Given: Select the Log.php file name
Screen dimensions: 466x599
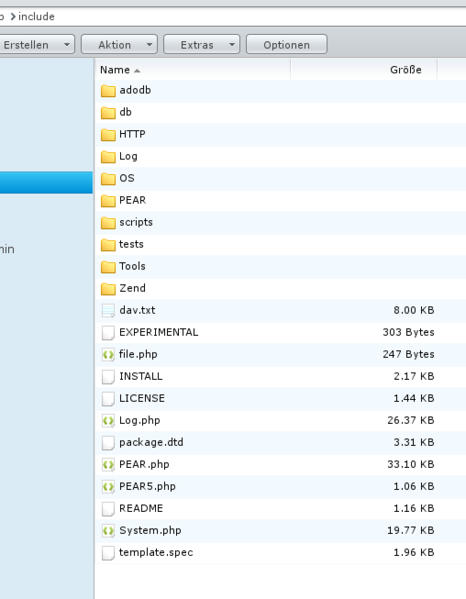Looking at the screenshot, I should tap(139, 421).
